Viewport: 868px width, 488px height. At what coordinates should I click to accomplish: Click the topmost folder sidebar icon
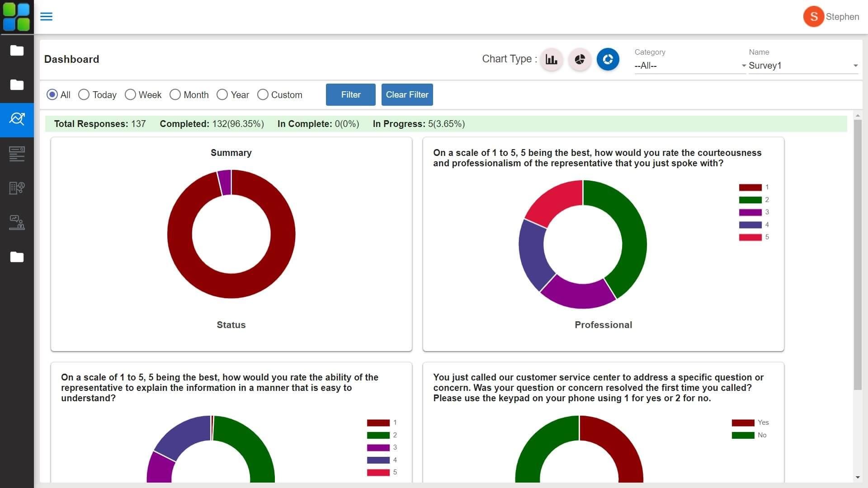tap(17, 50)
